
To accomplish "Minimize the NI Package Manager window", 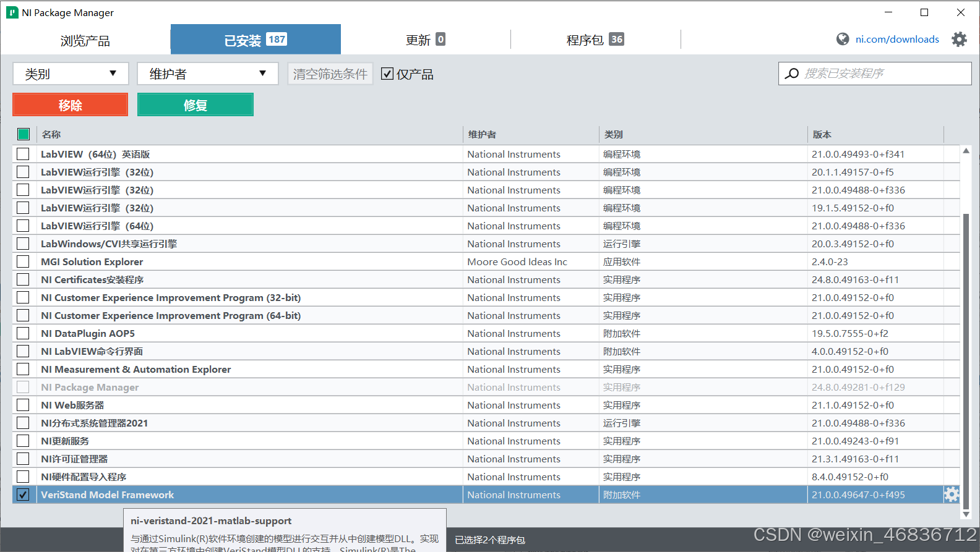I will (x=888, y=12).
